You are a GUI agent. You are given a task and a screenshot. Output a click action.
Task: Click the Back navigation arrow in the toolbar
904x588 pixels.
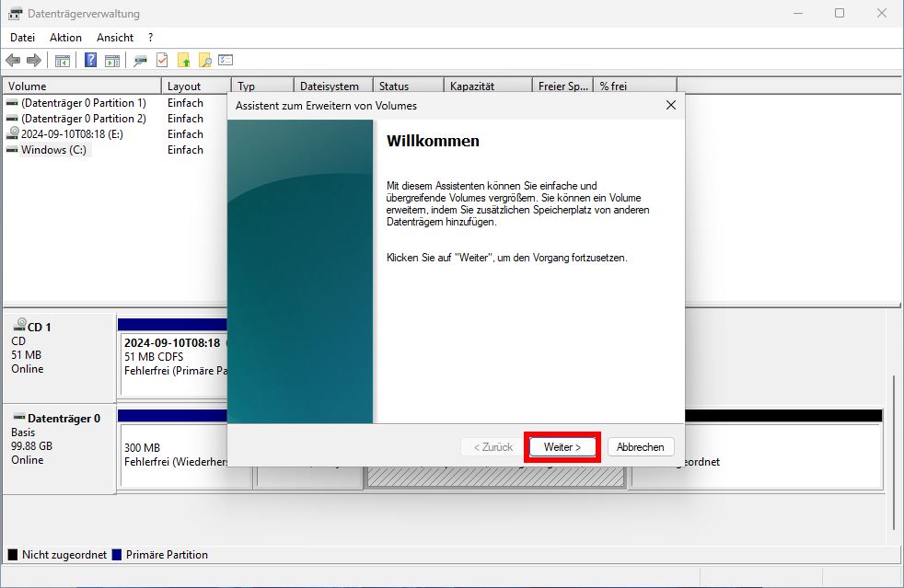tap(14, 60)
